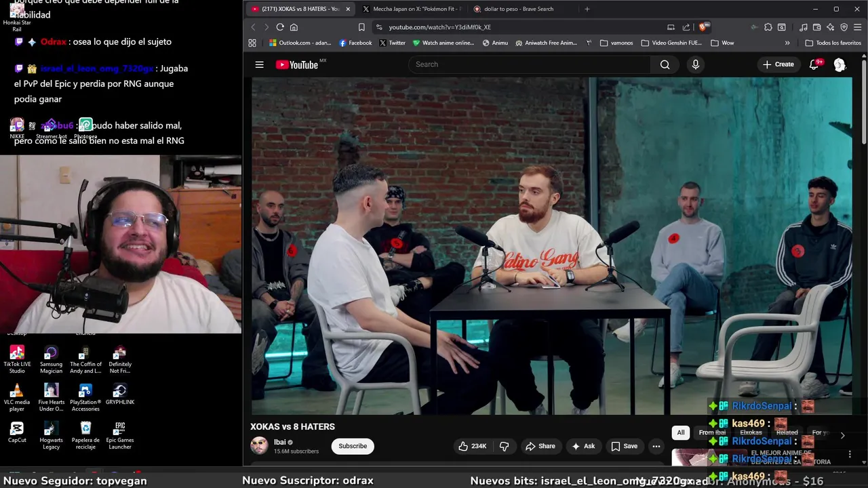Open the vamonos bookmarks folder
868x488 pixels.
click(616, 43)
